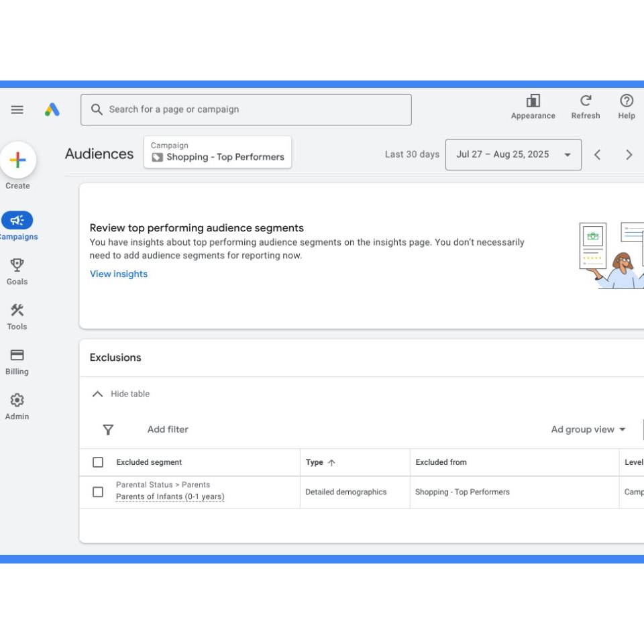The width and height of the screenshot is (644, 644).
Task: Open the Appearance settings icon
Action: 533,101
